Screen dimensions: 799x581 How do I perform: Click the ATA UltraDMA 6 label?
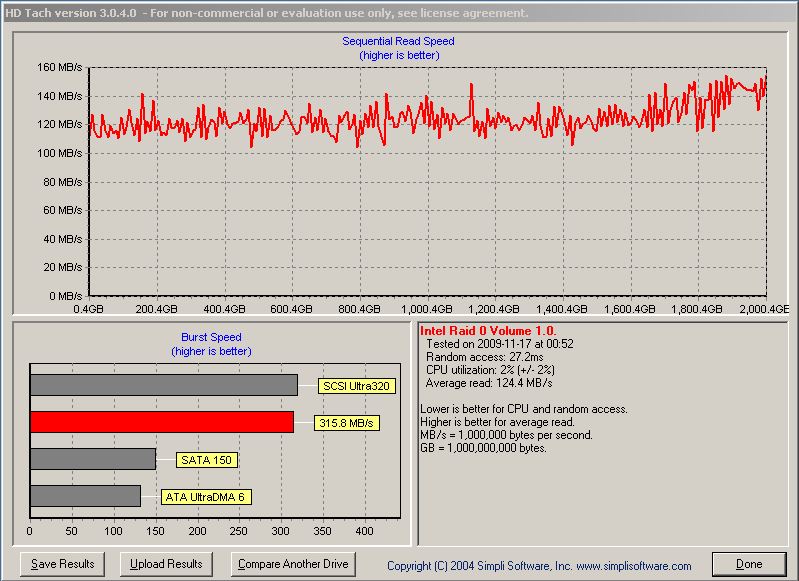click(204, 497)
